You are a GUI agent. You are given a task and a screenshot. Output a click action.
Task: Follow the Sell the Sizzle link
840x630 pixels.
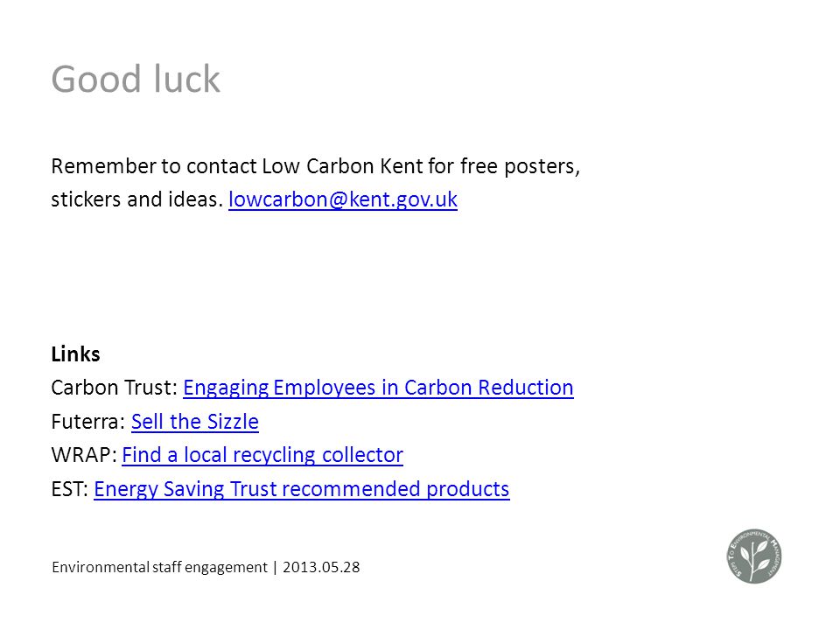[x=195, y=422]
